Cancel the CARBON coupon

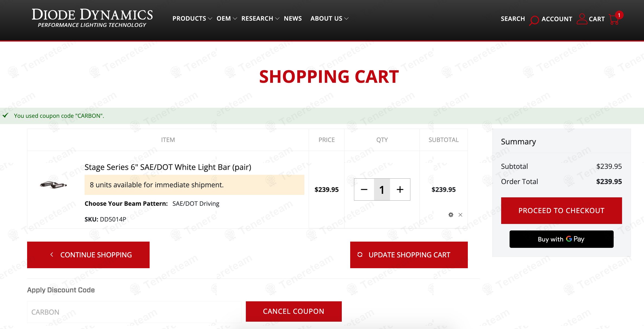294,311
